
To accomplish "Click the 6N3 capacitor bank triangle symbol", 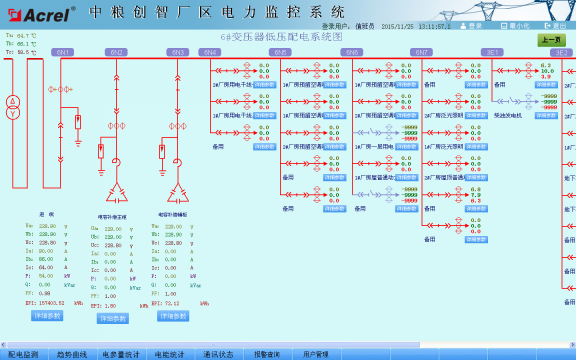I will [x=178, y=193].
